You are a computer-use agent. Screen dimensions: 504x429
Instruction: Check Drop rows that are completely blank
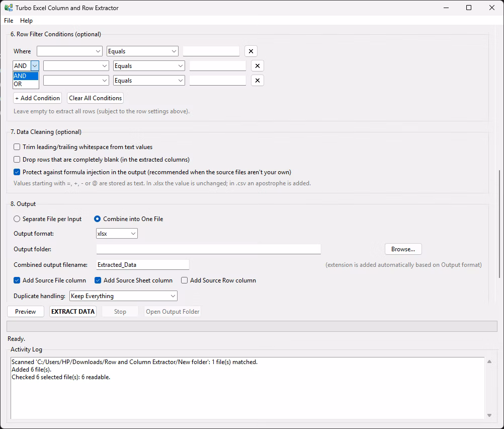click(x=17, y=159)
